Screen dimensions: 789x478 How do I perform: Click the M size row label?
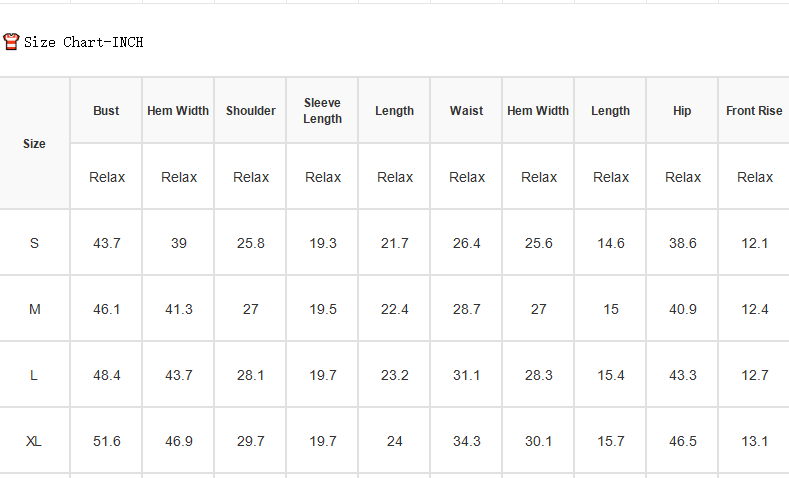coord(34,309)
